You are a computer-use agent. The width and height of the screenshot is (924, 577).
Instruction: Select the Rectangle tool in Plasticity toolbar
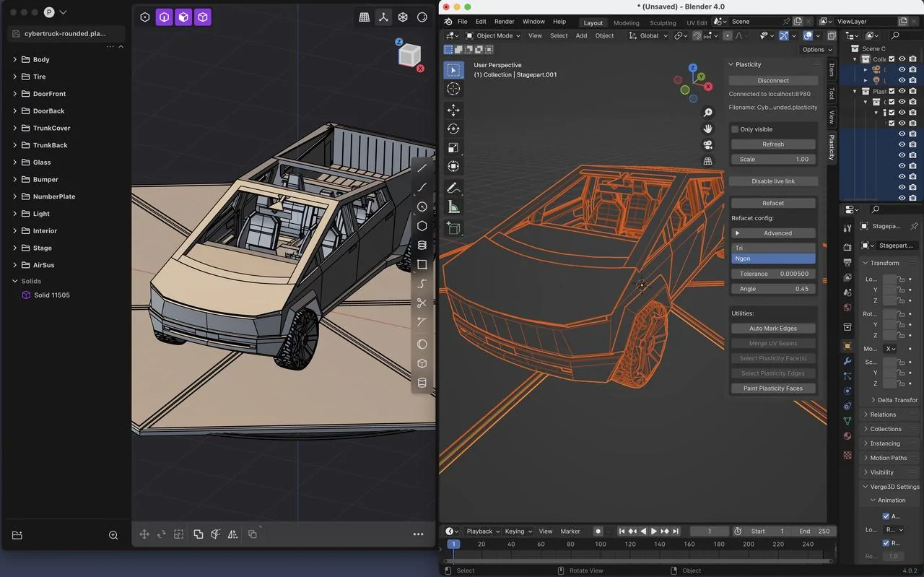pyautogui.click(x=422, y=264)
